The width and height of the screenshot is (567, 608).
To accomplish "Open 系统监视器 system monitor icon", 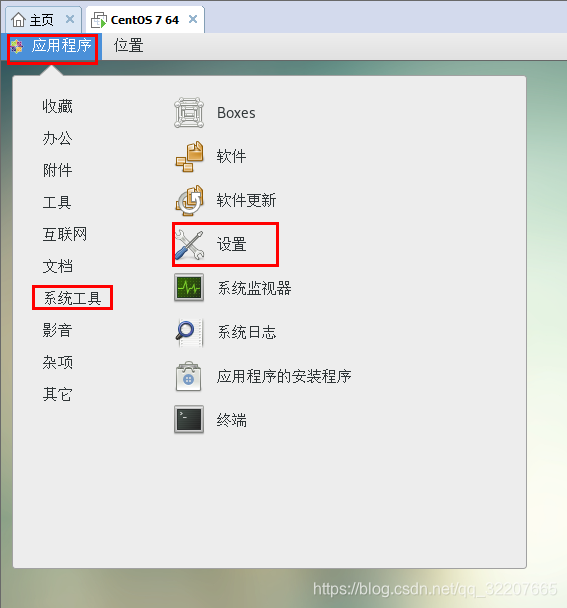I will pyautogui.click(x=189, y=288).
